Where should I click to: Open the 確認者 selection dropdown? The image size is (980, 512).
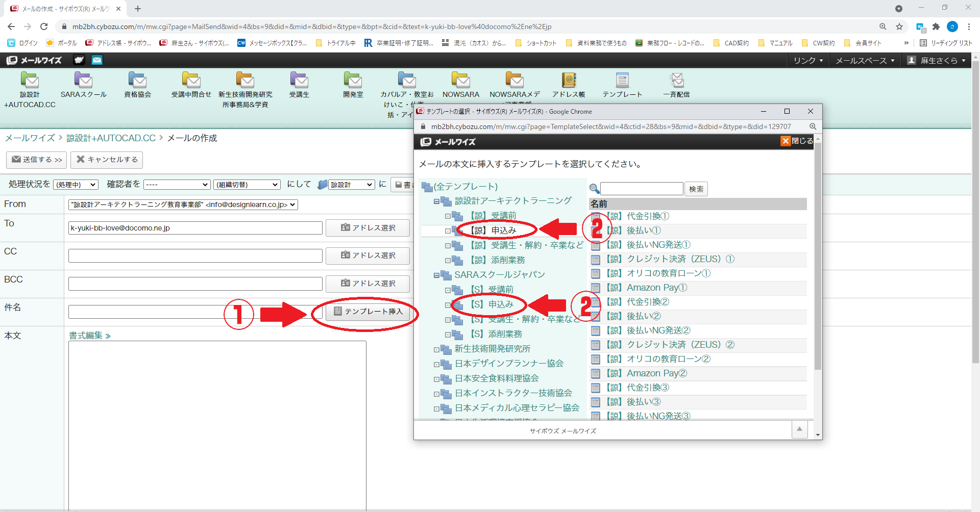click(177, 185)
